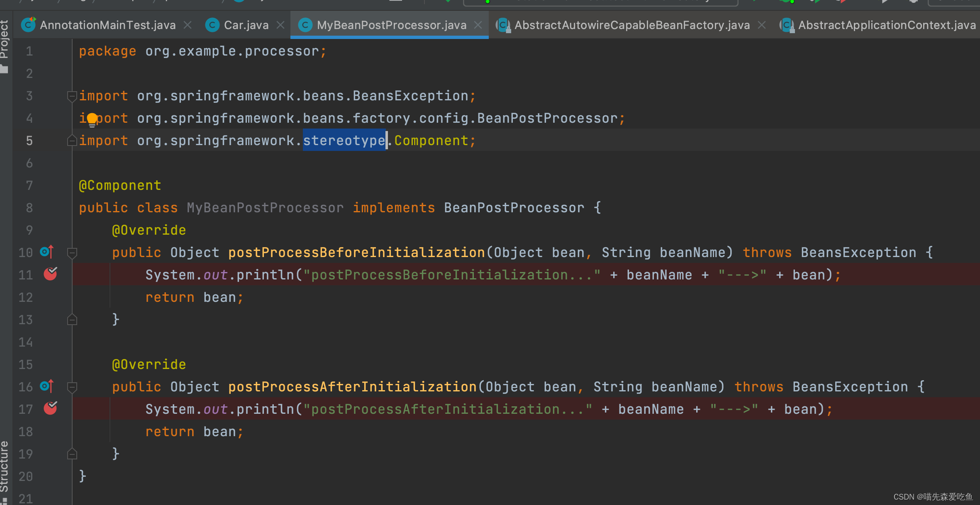Click the Car.java class file icon
Screen dimensions: 980x505
coord(212,25)
